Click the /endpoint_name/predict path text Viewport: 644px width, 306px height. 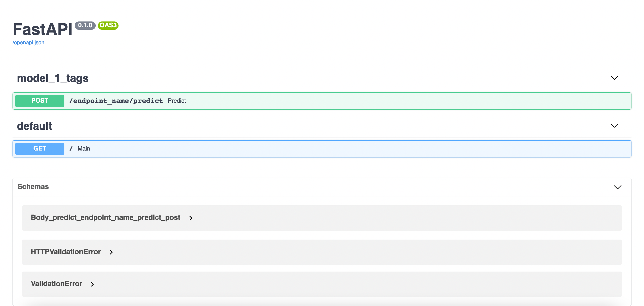[116, 101]
